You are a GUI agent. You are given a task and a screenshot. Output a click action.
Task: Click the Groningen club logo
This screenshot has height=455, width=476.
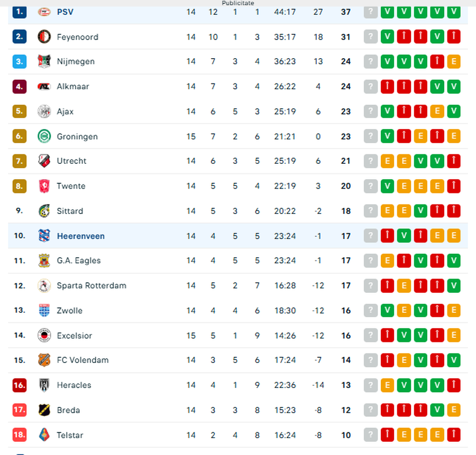44,136
